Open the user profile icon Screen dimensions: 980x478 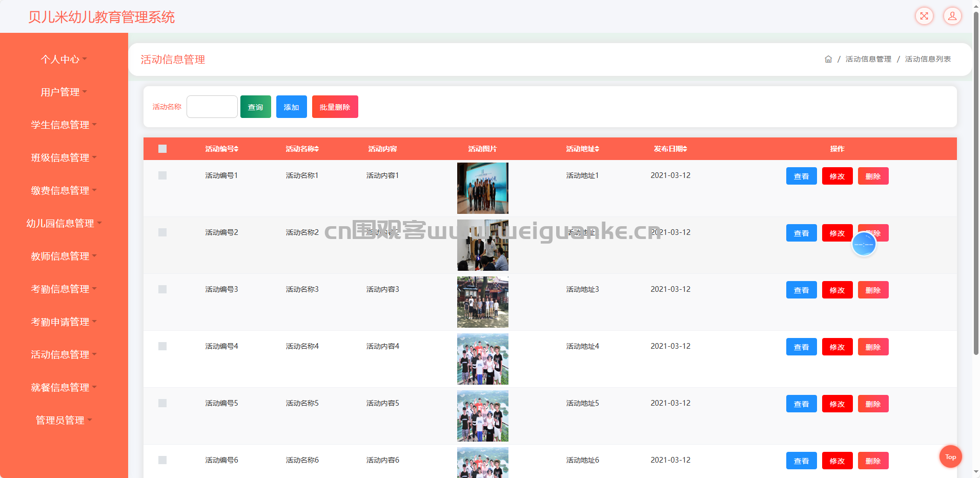[x=952, y=16]
